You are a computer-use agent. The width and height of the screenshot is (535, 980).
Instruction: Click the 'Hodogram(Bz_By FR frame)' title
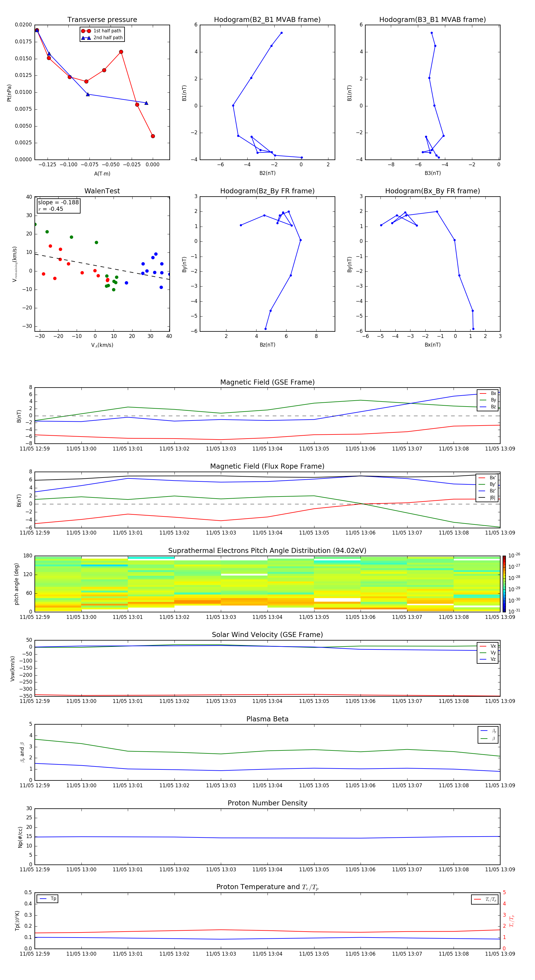267,191
